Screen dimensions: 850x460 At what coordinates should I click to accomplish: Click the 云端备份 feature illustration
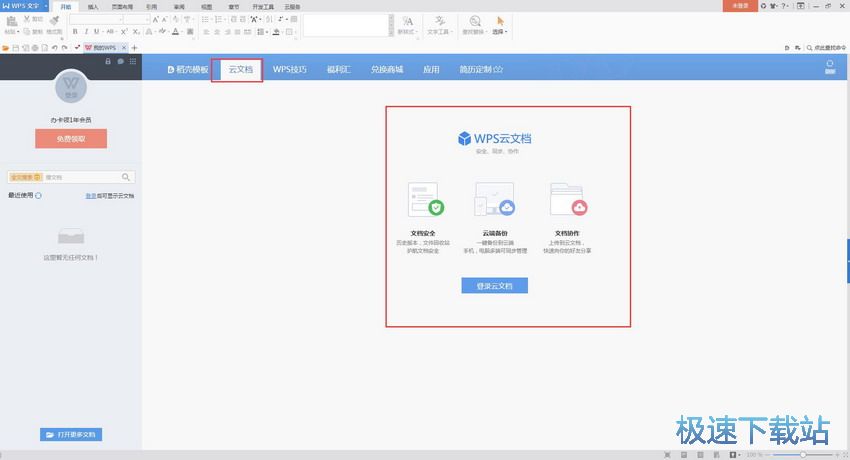(x=494, y=199)
